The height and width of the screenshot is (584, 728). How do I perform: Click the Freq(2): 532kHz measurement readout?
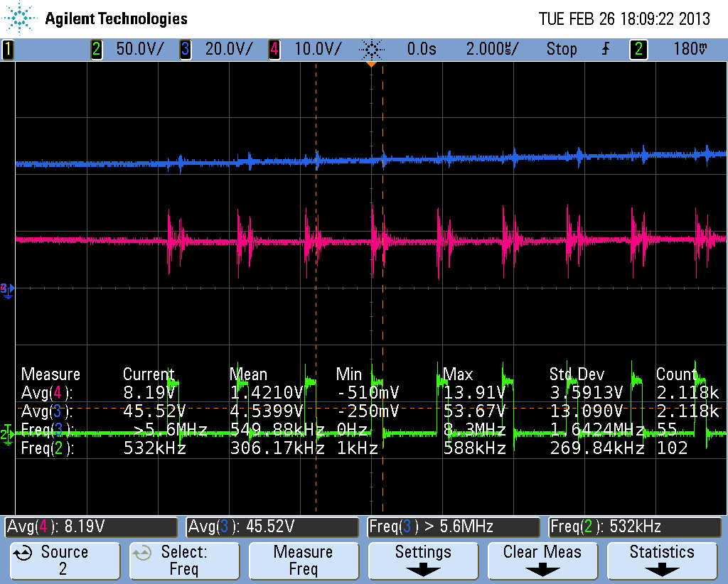pos(635,527)
